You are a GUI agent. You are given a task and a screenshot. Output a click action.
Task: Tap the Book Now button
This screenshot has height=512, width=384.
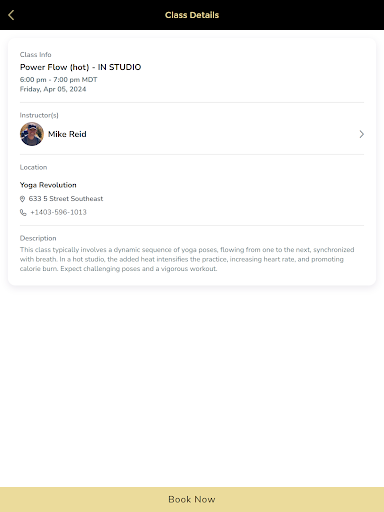192,499
